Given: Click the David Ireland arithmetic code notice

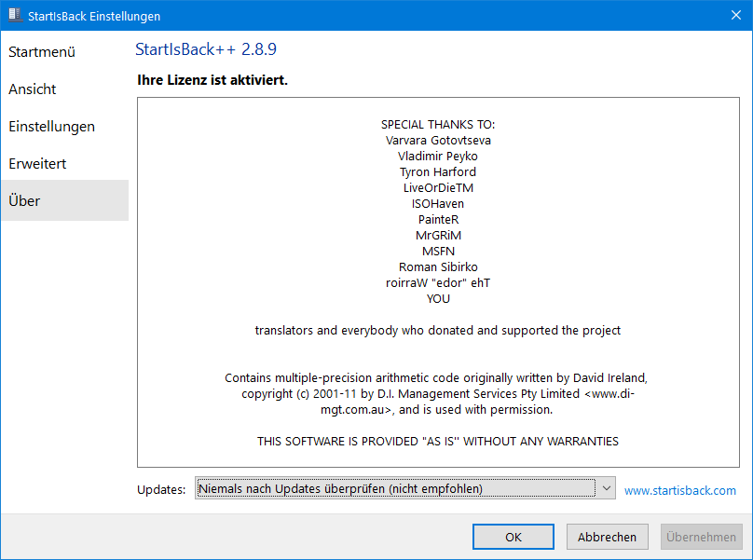Looking at the screenshot, I should click(436, 394).
